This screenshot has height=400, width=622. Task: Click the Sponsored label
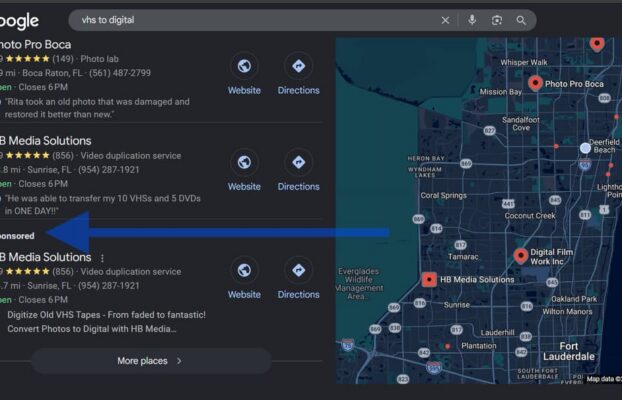tap(17, 236)
